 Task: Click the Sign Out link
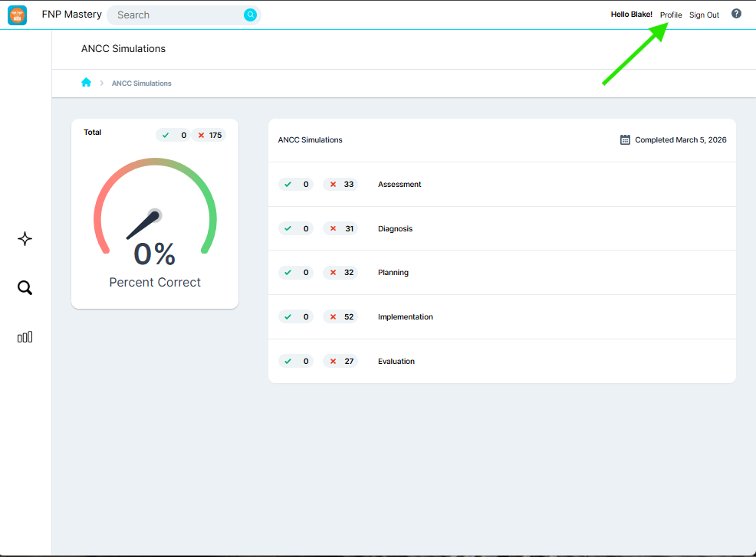tap(704, 15)
